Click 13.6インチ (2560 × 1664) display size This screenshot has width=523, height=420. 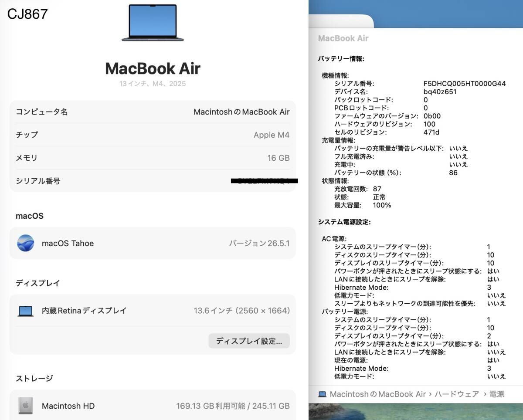click(x=241, y=311)
